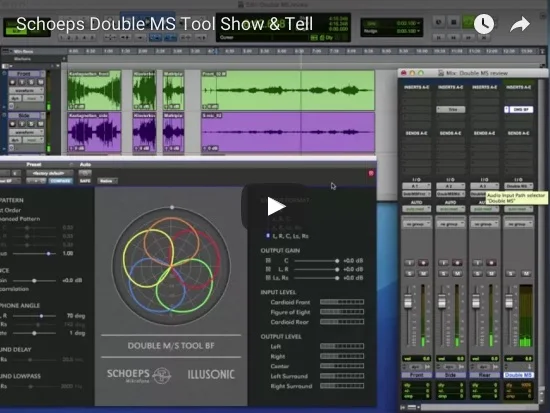Close the Double MS plug-in window
The width and height of the screenshot is (550, 413).
[371, 173]
